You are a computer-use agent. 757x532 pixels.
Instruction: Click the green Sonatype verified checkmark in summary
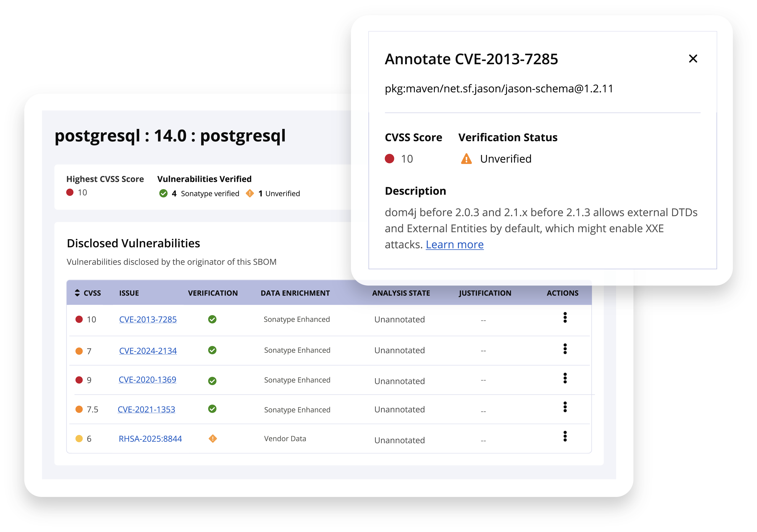coord(164,194)
